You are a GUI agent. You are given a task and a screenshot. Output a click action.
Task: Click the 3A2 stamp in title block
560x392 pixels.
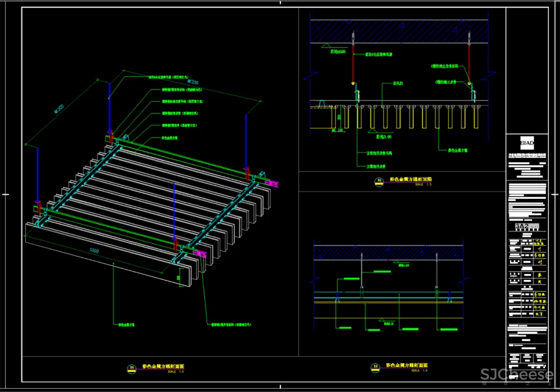(522, 226)
